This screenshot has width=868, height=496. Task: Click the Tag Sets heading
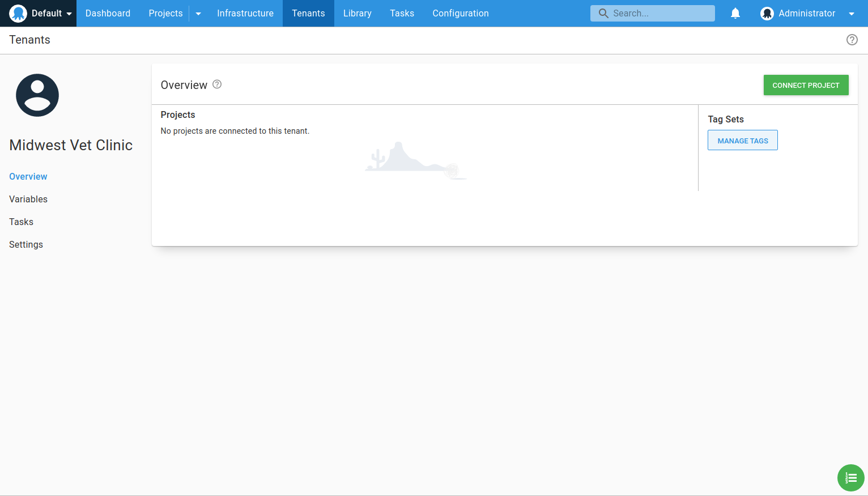(x=726, y=119)
